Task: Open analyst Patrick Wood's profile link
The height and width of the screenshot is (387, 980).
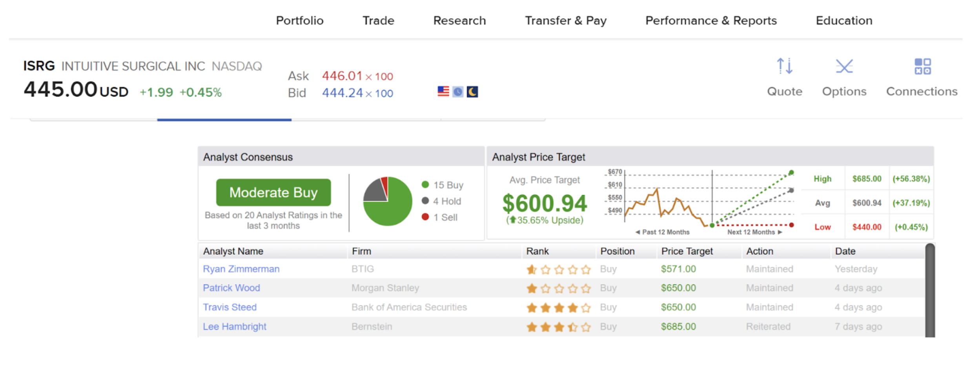Action: (231, 288)
